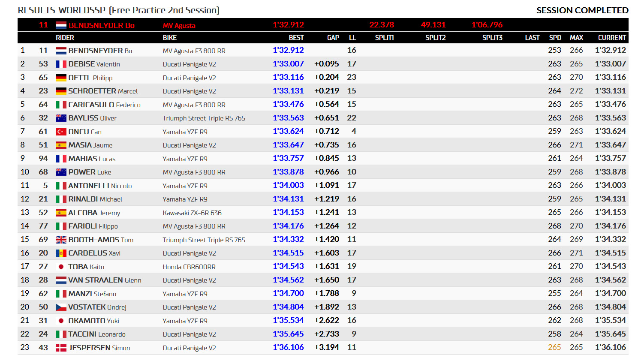644x355 pixels.
Task: Click TACCINI's current lap 1'35.645
Action: pos(611,334)
